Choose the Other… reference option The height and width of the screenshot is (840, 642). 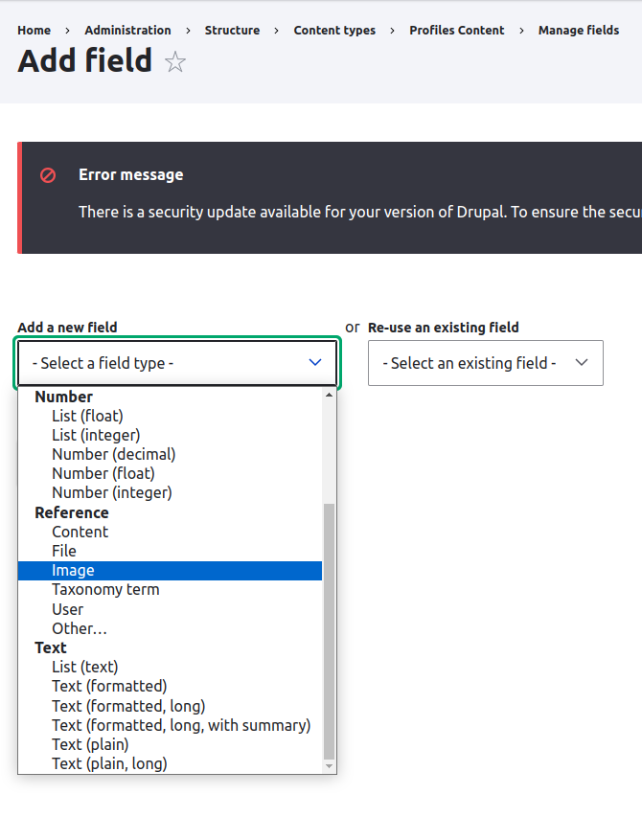[x=170, y=629]
